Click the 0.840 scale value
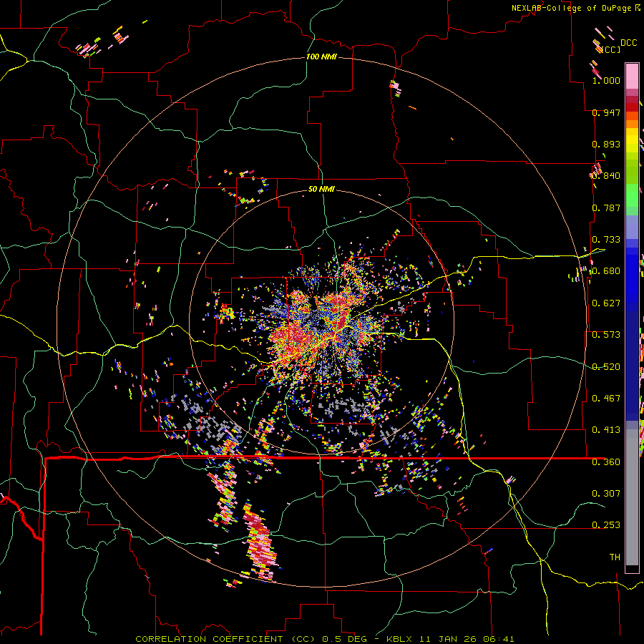The image size is (644, 644). pos(606,176)
